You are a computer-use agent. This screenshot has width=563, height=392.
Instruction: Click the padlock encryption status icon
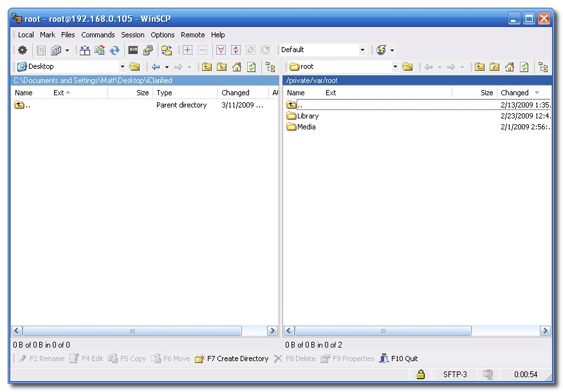tap(420, 374)
